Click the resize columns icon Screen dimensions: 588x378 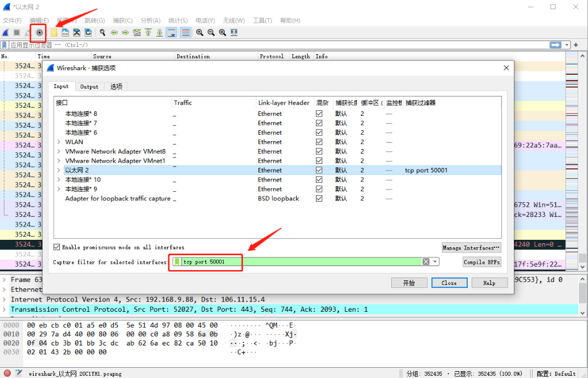point(234,33)
